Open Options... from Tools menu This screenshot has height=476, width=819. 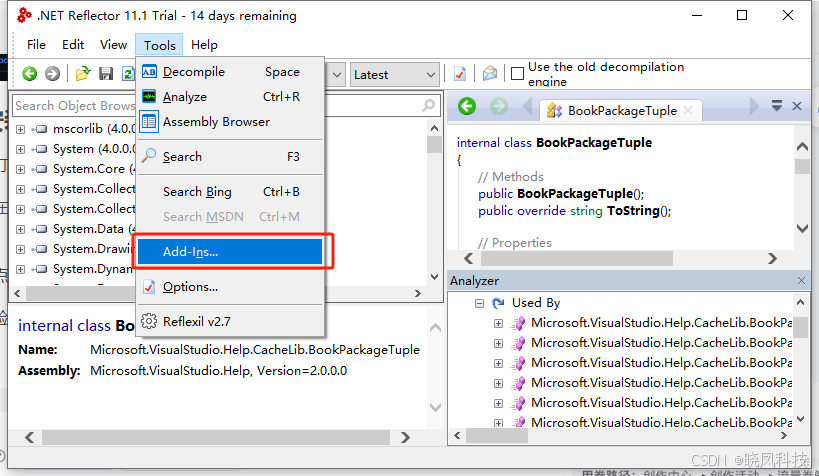pyautogui.click(x=230, y=286)
